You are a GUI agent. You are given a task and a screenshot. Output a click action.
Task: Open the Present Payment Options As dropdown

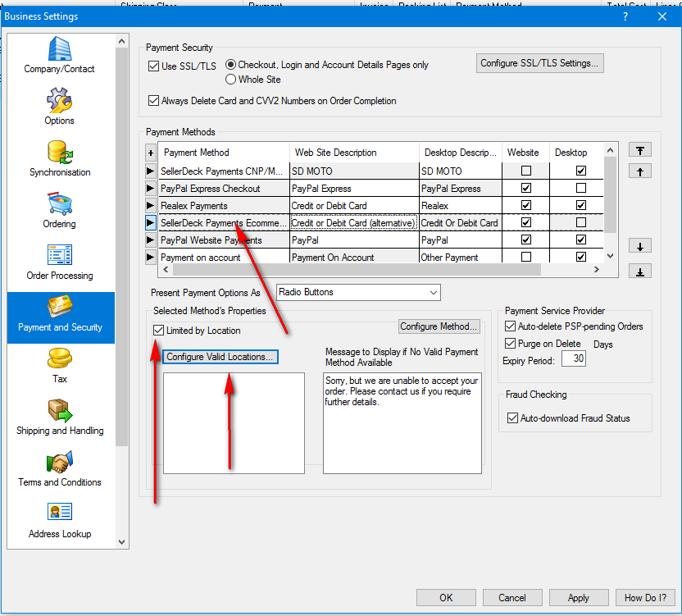[358, 292]
